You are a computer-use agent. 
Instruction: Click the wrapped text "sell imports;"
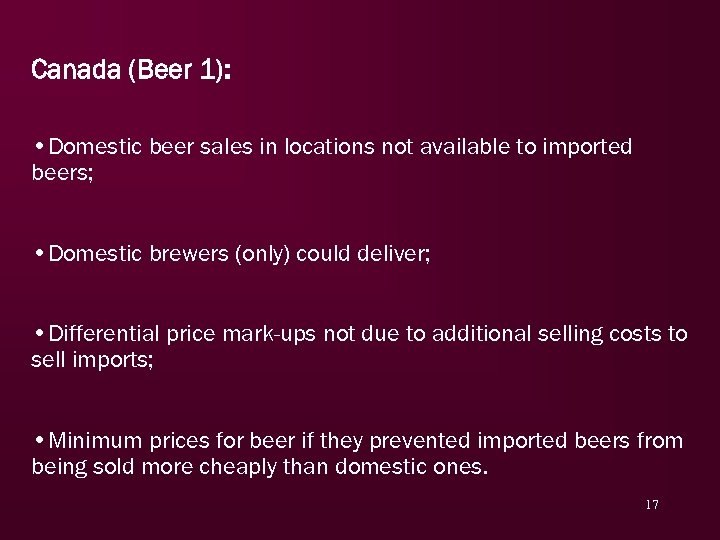pyautogui.click(x=92, y=360)
